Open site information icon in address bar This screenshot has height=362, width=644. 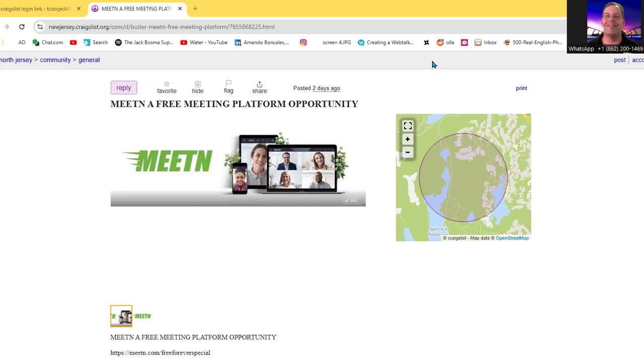40,27
